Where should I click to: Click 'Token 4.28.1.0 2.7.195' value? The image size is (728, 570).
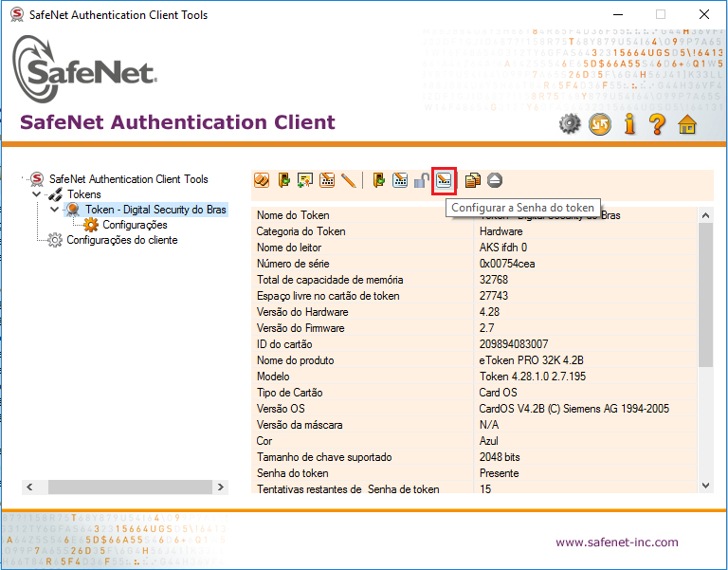[x=533, y=377]
